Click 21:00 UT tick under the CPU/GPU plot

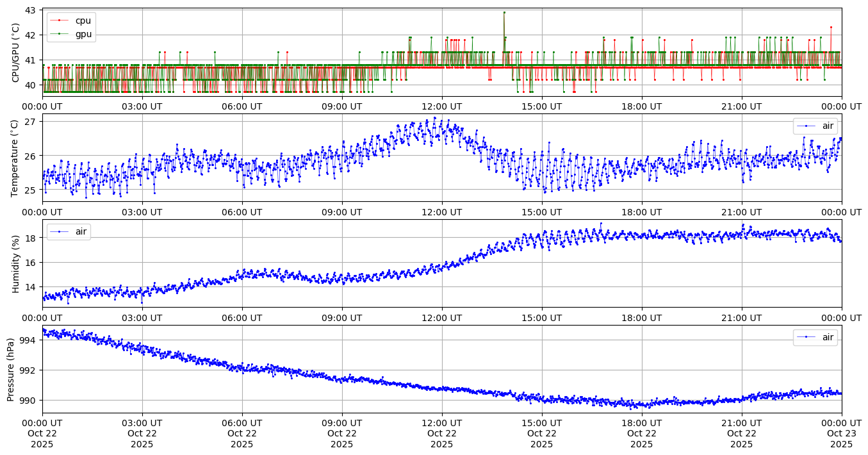click(x=742, y=106)
